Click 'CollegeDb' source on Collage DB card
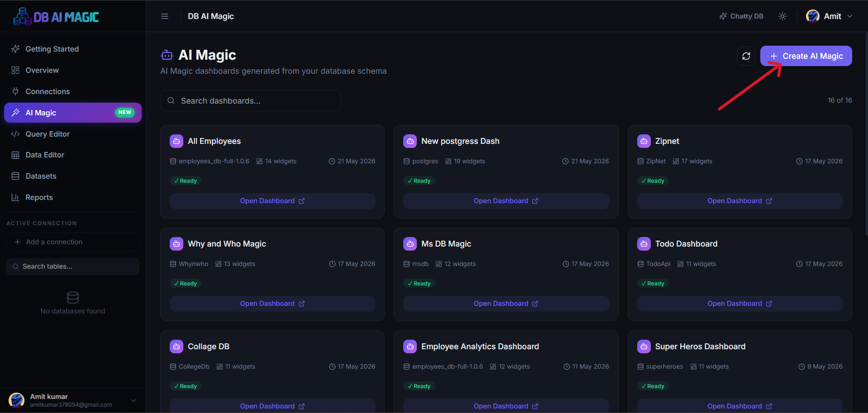868x413 pixels. pyautogui.click(x=194, y=366)
